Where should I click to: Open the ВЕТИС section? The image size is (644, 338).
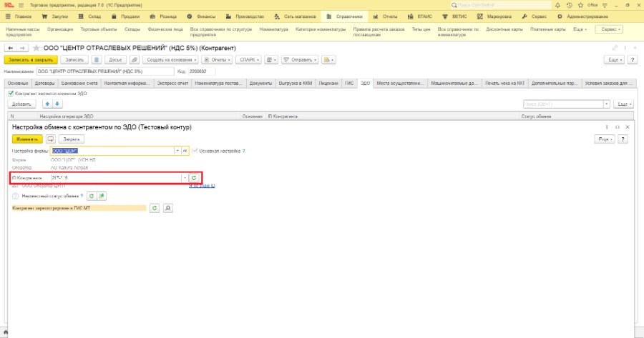[x=454, y=16]
